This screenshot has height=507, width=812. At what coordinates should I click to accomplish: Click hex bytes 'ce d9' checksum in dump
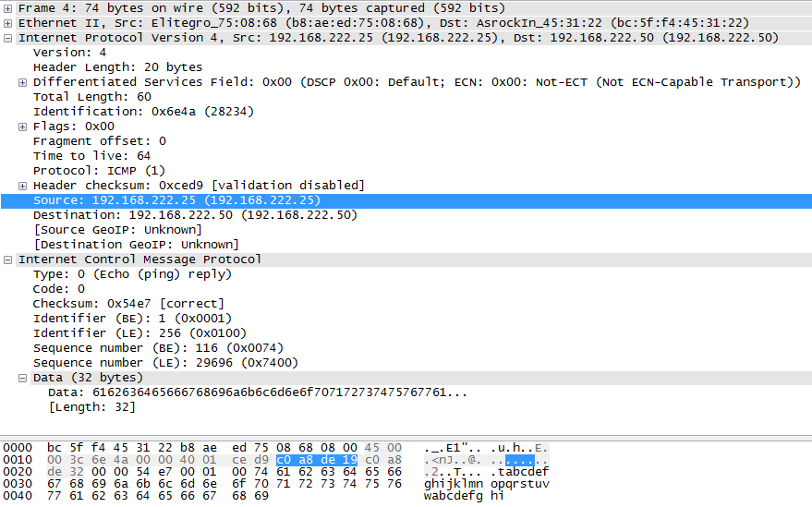pos(250,460)
